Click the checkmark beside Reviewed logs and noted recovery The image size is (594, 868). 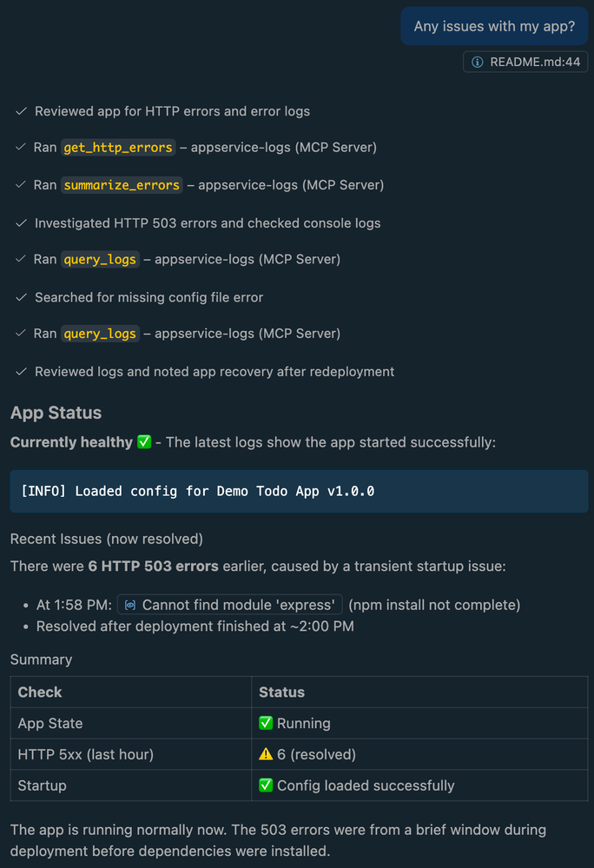[21, 372]
